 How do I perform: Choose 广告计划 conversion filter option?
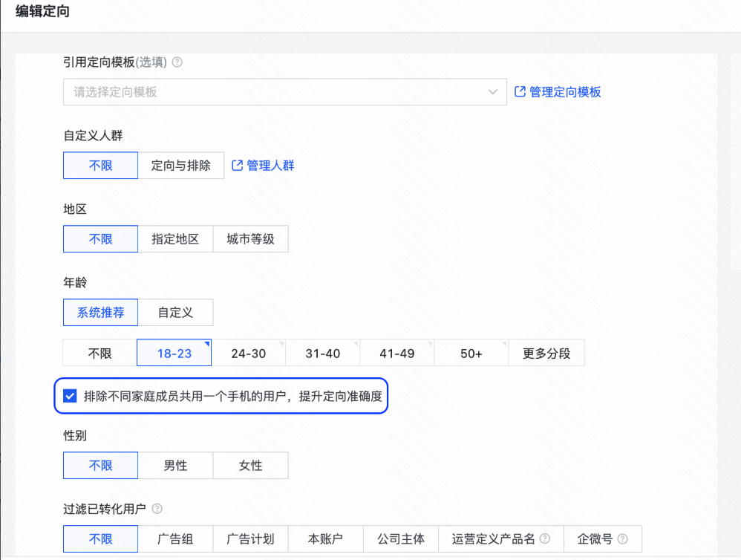pos(250,538)
